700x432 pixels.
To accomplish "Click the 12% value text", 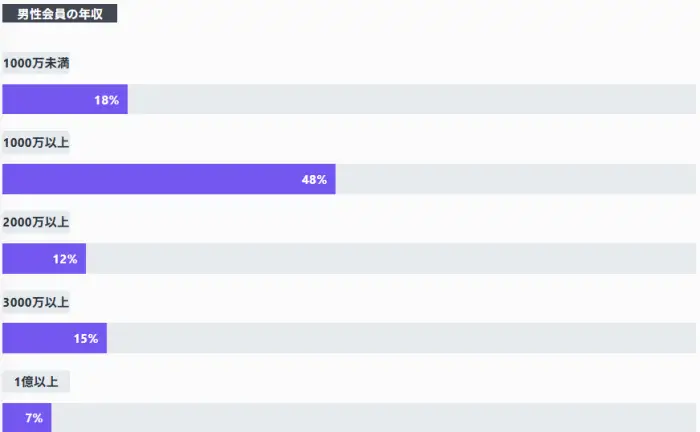I will (65, 259).
